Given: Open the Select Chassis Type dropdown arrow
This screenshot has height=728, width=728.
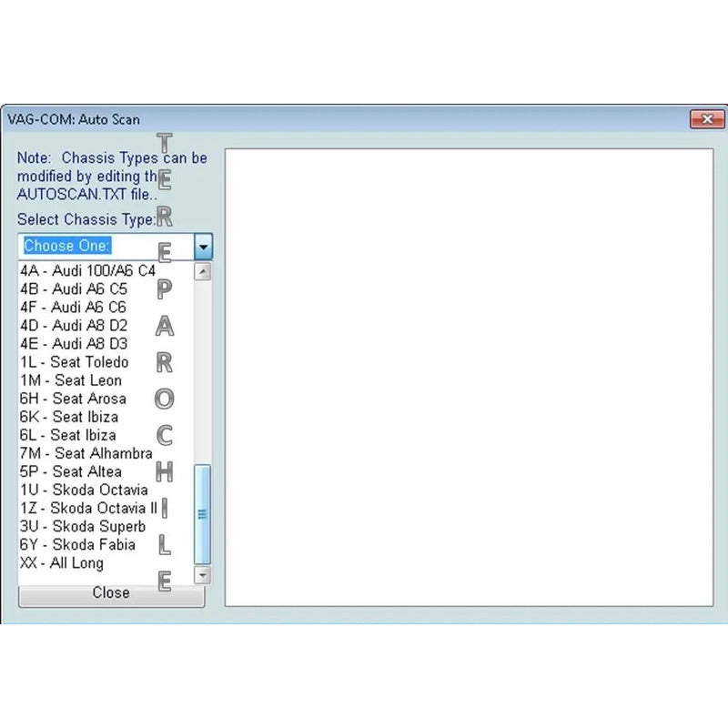Looking at the screenshot, I should point(203,247).
